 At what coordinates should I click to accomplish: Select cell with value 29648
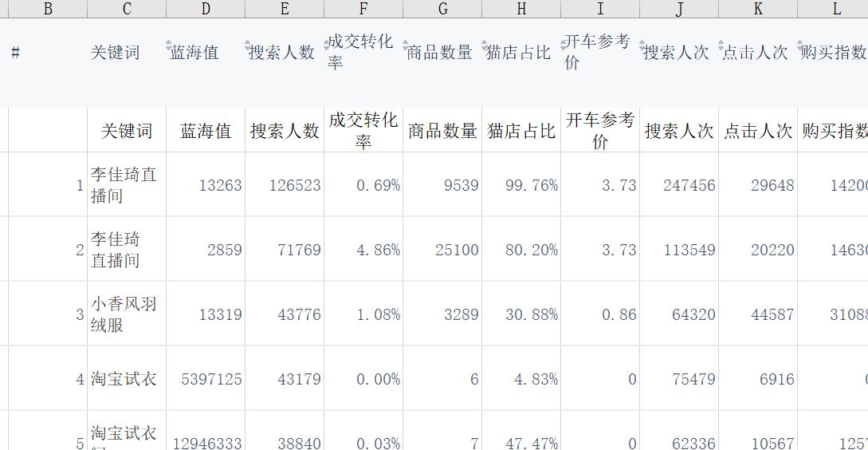coord(758,184)
